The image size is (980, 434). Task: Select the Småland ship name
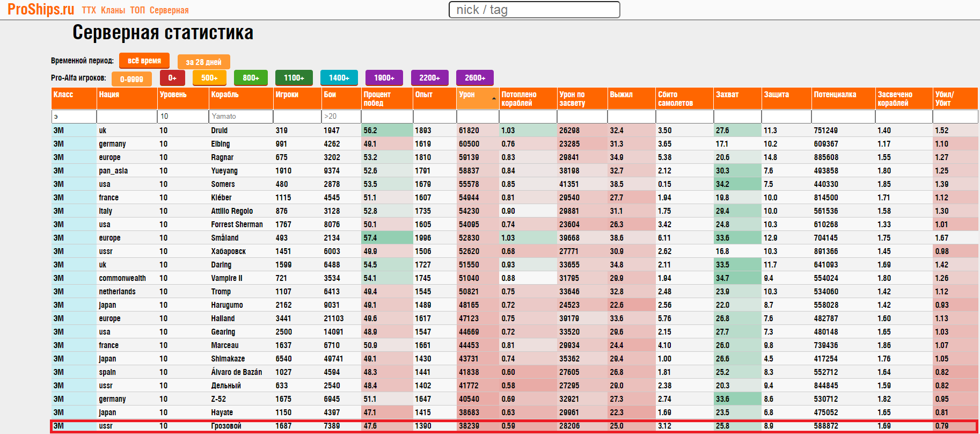pyautogui.click(x=225, y=238)
